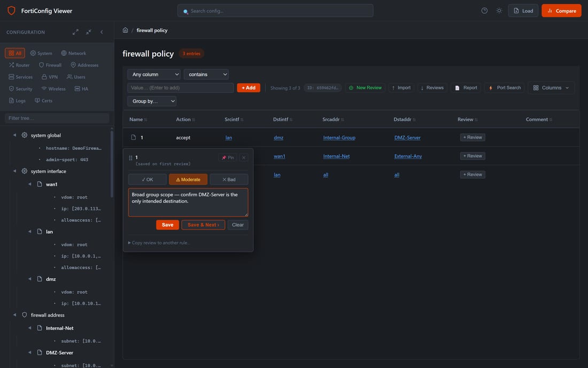The width and height of the screenshot is (588, 368).
Task: Sort by Name column
Action: [138, 119]
